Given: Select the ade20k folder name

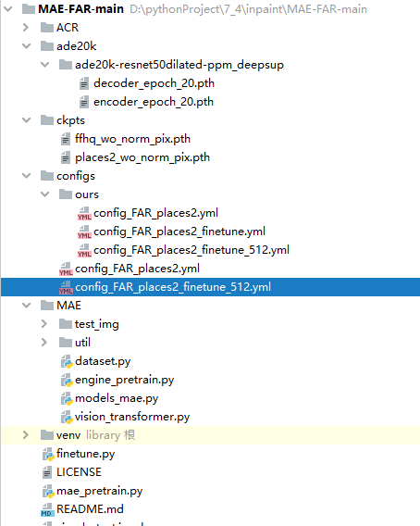Looking at the screenshot, I should coord(77,46).
